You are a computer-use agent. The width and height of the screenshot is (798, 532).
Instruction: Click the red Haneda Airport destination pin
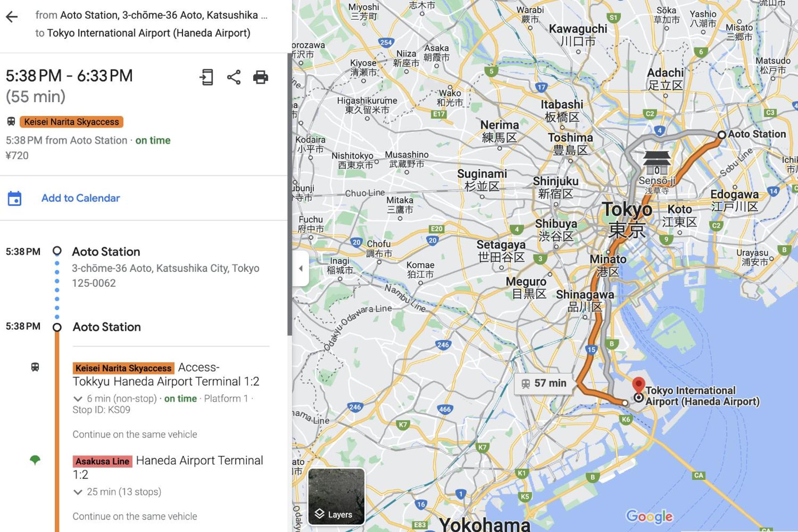(638, 385)
